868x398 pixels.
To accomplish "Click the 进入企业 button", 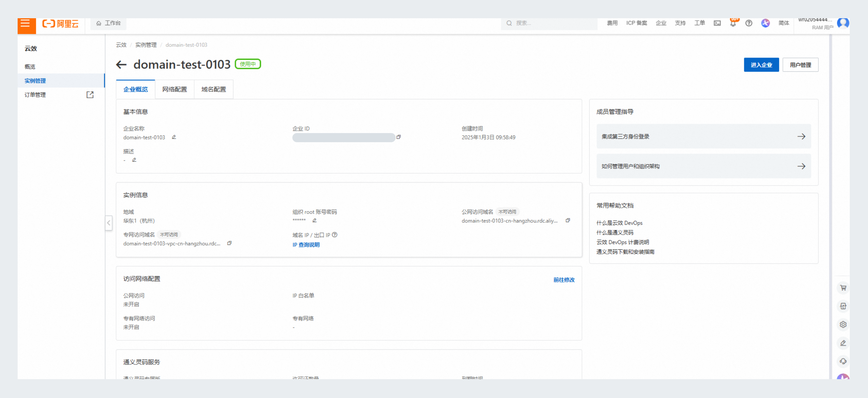I will (761, 65).
